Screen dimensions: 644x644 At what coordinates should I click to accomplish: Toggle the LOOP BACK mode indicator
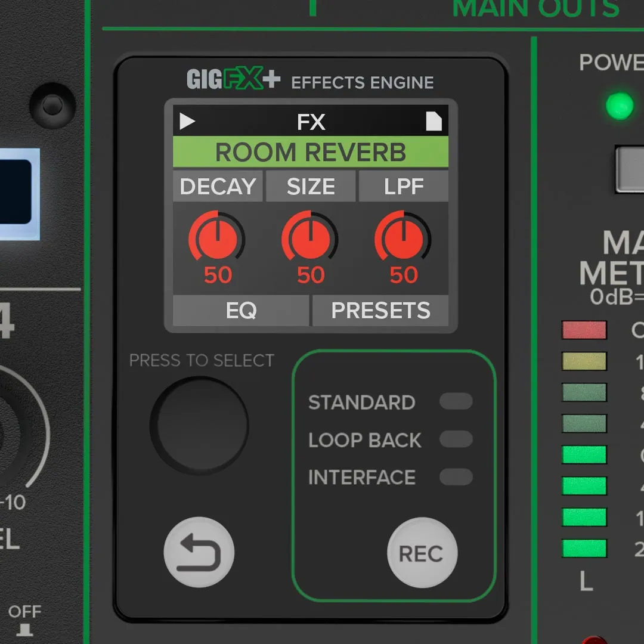click(456, 439)
